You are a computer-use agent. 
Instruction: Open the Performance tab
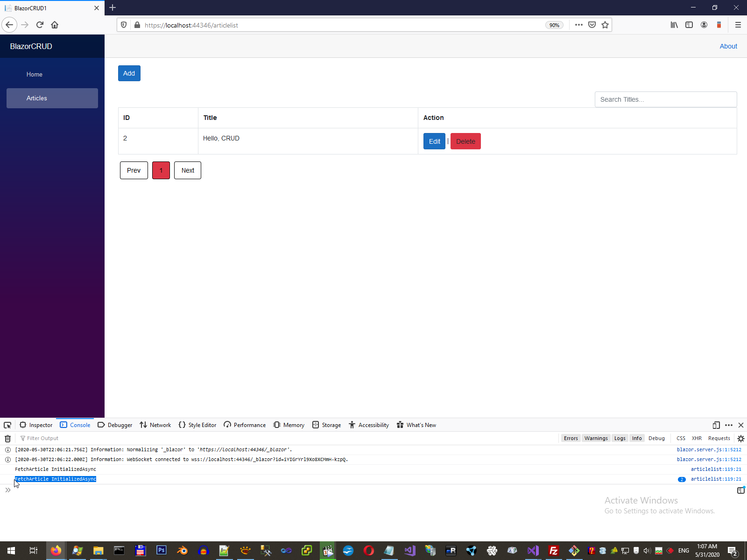pos(245,425)
